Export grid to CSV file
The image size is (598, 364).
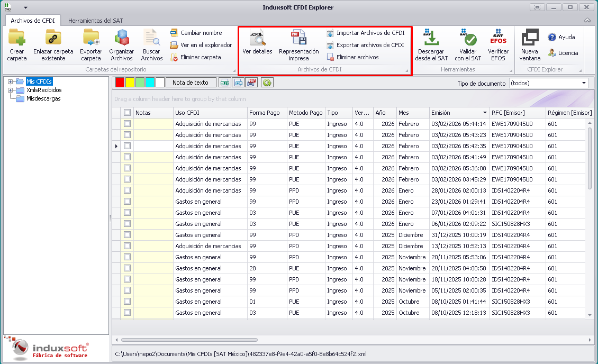(x=239, y=83)
